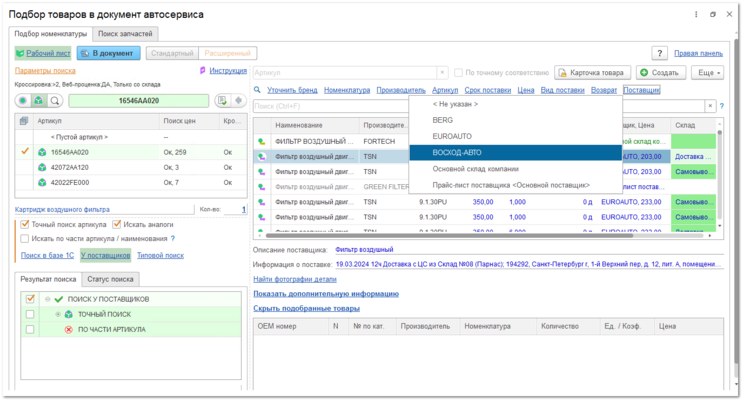This screenshot has height=401, width=743.
Task: Open the Поставщик filter dropdown link
Action: click(642, 90)
